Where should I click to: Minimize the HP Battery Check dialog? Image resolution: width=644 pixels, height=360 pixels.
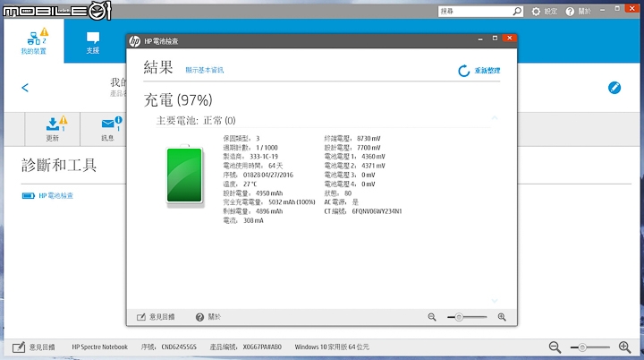click(480, 39)
